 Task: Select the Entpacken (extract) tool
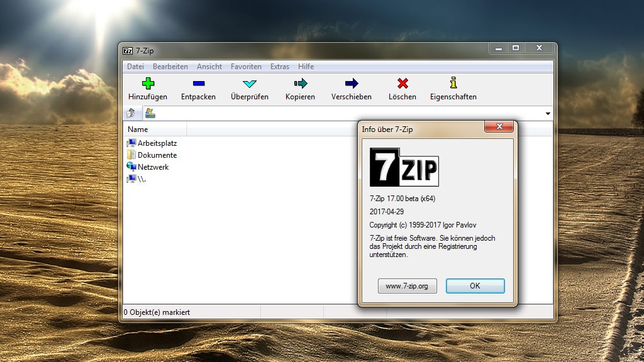(x=198, y=89)
